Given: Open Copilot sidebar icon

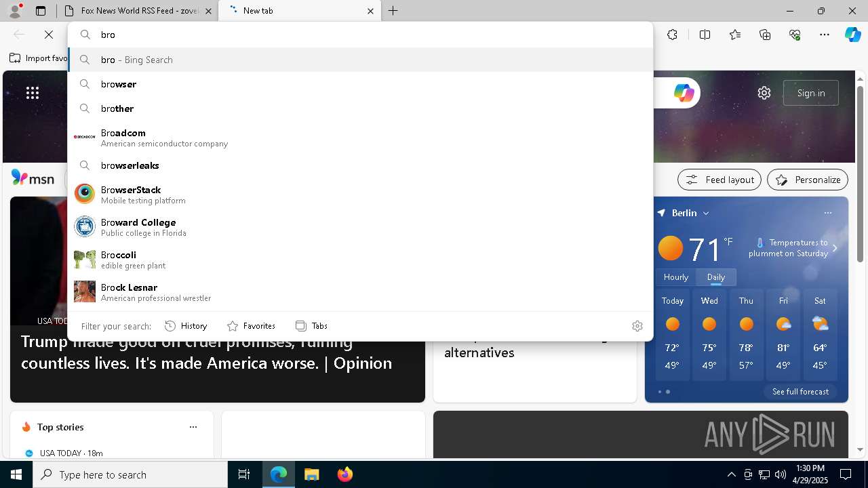Looking at the screenshot, I should 852,35.
